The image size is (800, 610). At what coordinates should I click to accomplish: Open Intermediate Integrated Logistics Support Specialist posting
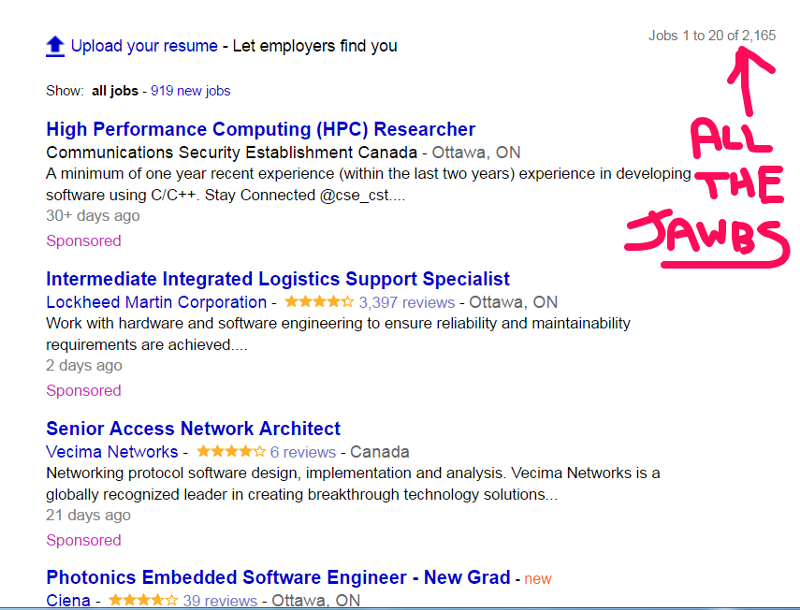pos(278,279)
